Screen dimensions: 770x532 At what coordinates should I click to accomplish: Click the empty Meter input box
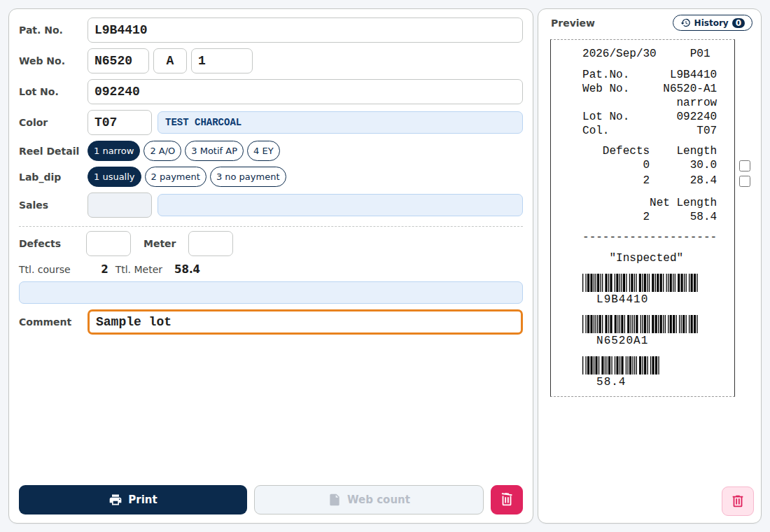[211, 244]
